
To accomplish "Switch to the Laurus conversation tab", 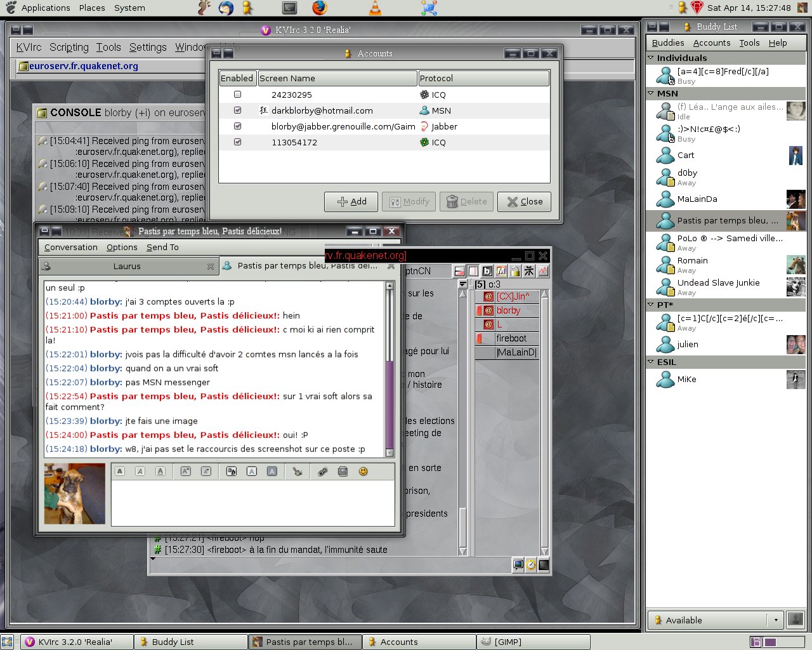I will (x=127, y=267).
